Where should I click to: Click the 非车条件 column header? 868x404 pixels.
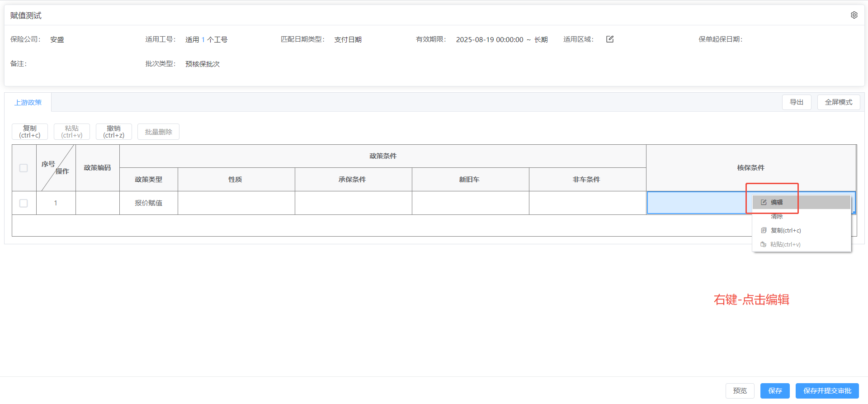pos(587,180)
